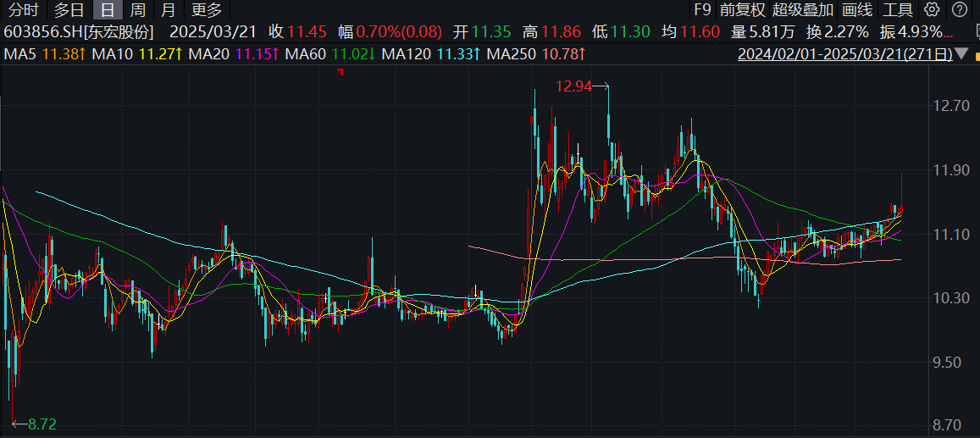Click the average price 均11.60
Screen dimensions: 980x438
click(x=690, y=31)
